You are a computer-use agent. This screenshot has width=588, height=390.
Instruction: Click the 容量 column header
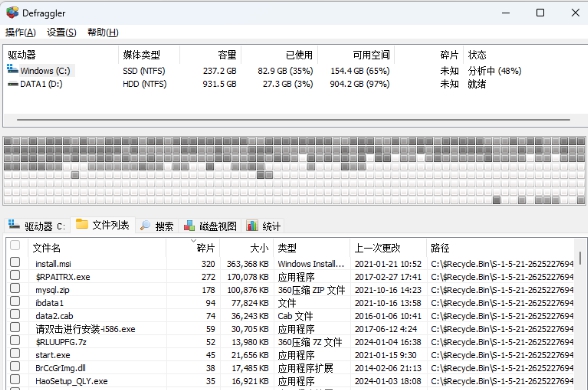[x=210, y=55]
